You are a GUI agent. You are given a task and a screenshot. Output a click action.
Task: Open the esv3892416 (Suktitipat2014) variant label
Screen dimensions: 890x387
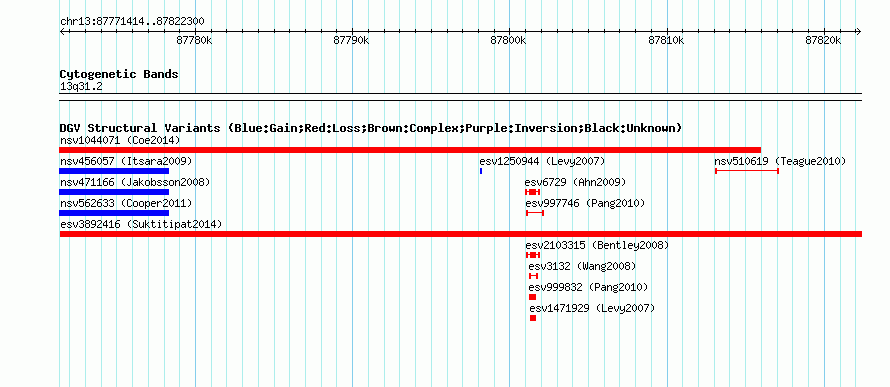[141, 224]
